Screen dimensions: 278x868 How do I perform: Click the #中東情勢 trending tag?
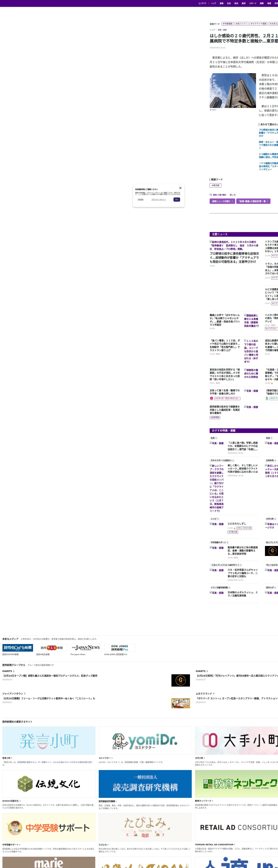click(x=228, y=24)
